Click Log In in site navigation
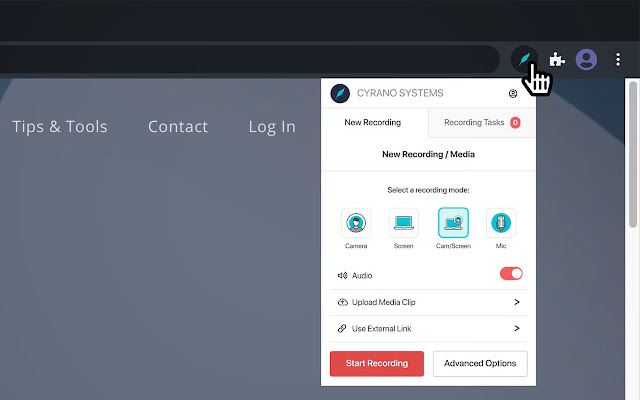640x400 pixels. (272, 127)
